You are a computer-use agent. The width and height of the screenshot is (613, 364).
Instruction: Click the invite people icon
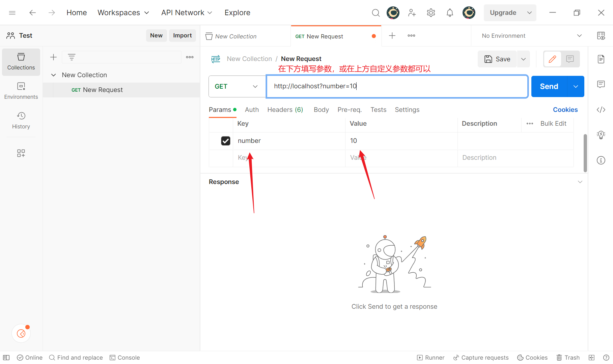(x=412, y=13)
